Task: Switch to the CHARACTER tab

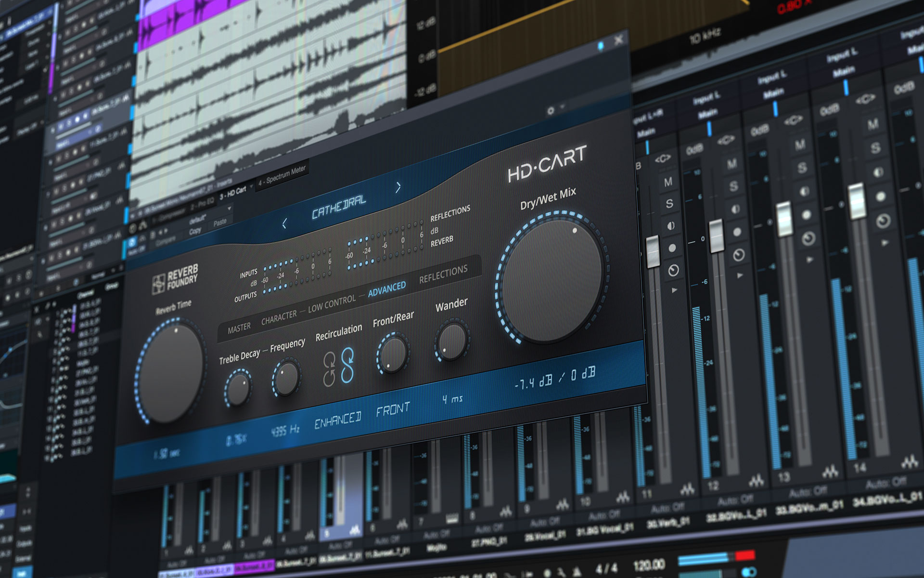Action: pos(279,317)
